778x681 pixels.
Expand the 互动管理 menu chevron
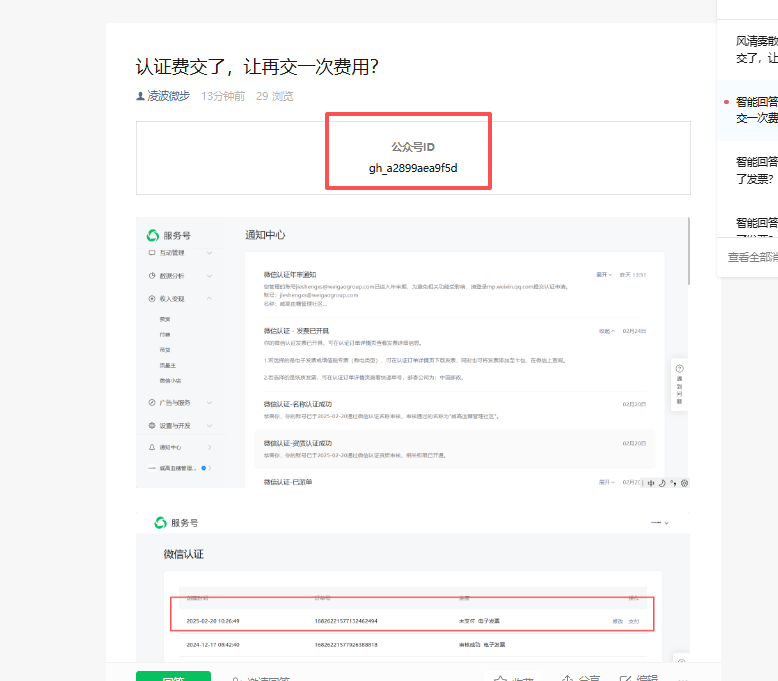(x=209, y=253)
